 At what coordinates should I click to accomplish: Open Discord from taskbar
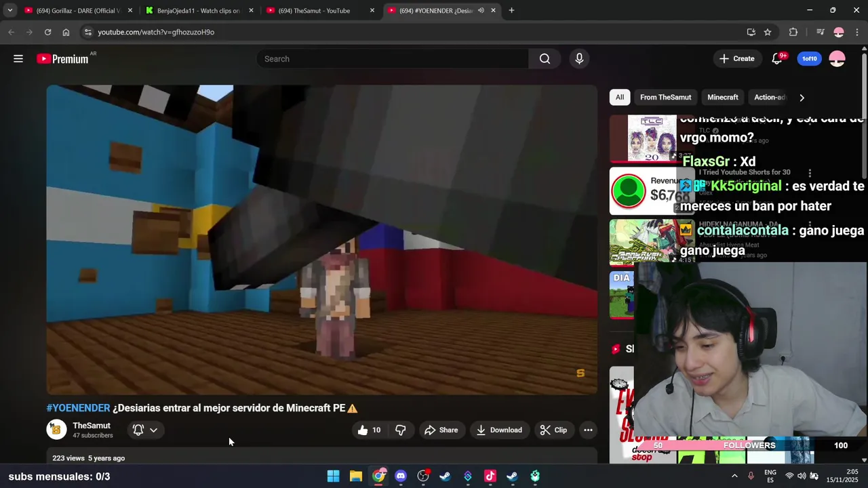[401, 476]
